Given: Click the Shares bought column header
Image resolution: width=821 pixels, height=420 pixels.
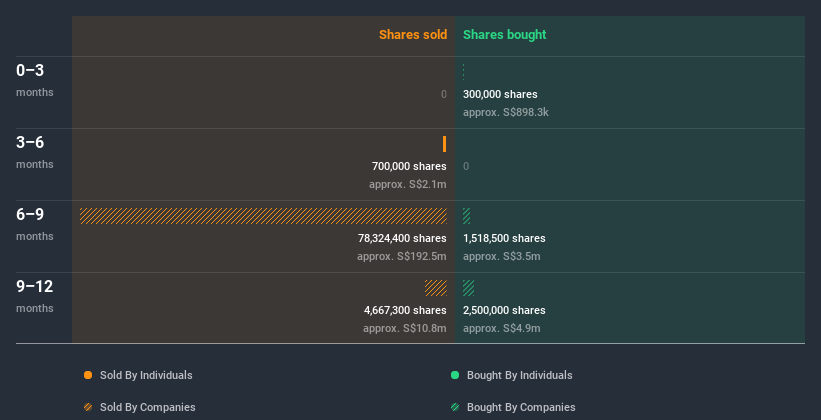Looking at the screenshot, I should click(x=505, y=35).
